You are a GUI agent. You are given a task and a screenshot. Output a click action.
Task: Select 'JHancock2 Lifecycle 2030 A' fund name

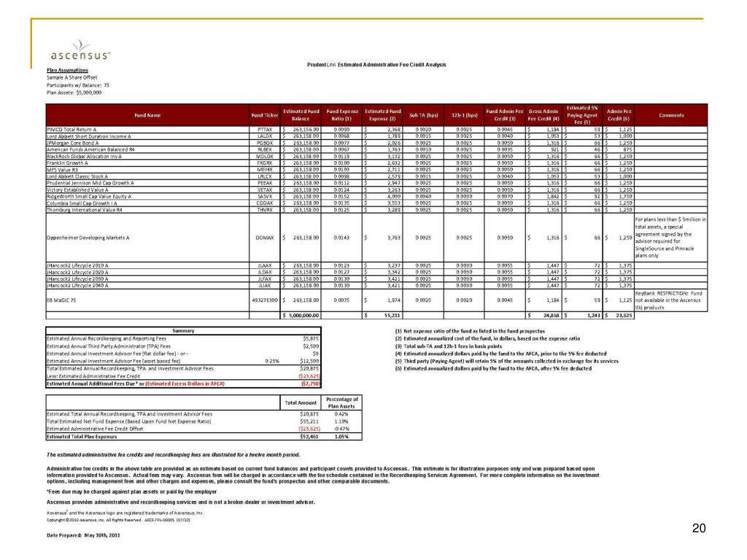(77, 279)
